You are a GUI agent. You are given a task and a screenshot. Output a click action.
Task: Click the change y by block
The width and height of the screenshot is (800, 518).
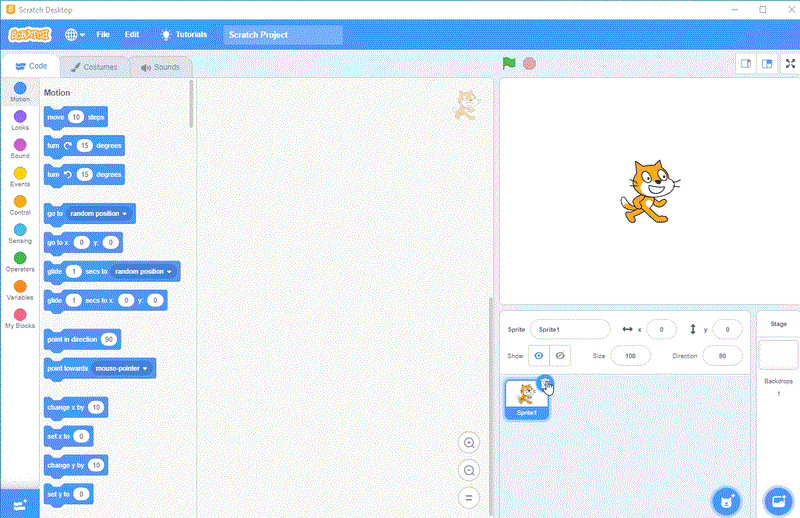point(65,465)
